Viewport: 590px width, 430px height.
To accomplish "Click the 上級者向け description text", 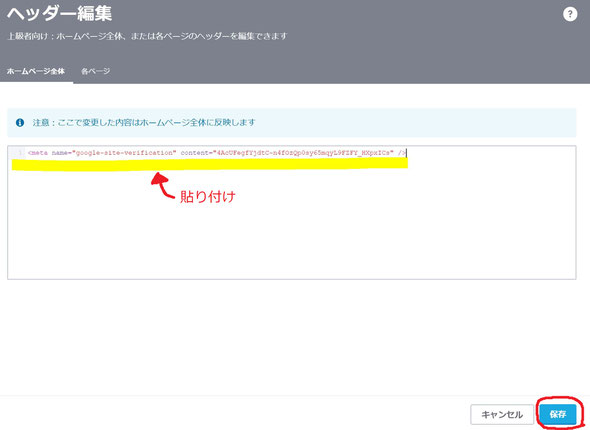I will pos(148,36).
